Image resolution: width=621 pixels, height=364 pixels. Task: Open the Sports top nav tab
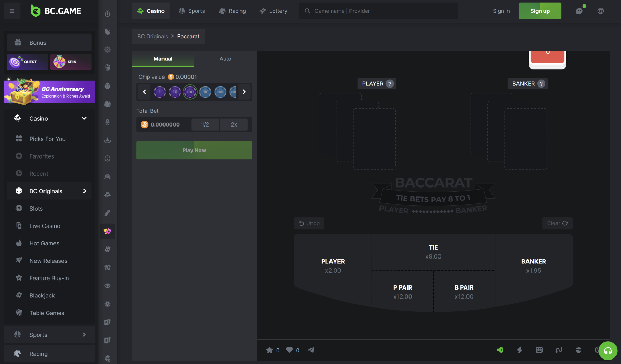191,11
